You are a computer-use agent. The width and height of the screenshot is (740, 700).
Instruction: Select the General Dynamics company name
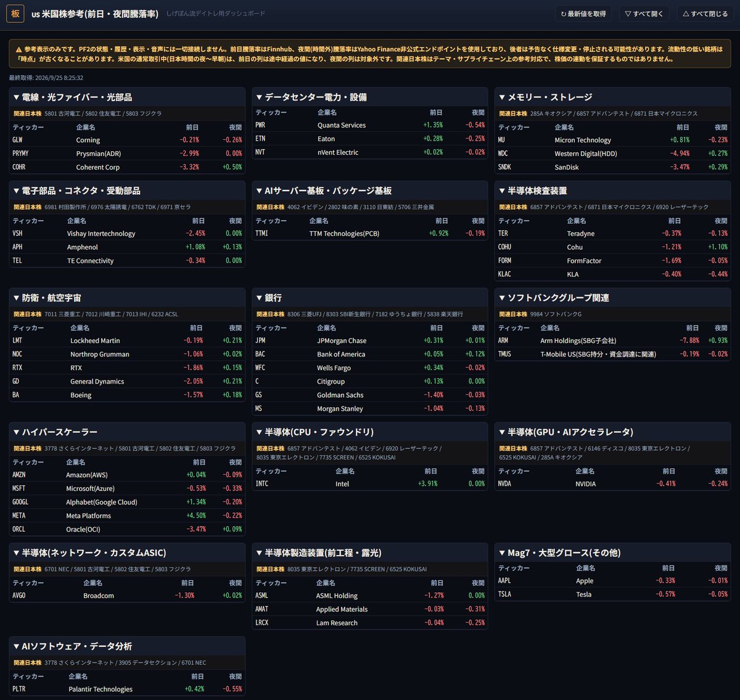tap(97, 382)
